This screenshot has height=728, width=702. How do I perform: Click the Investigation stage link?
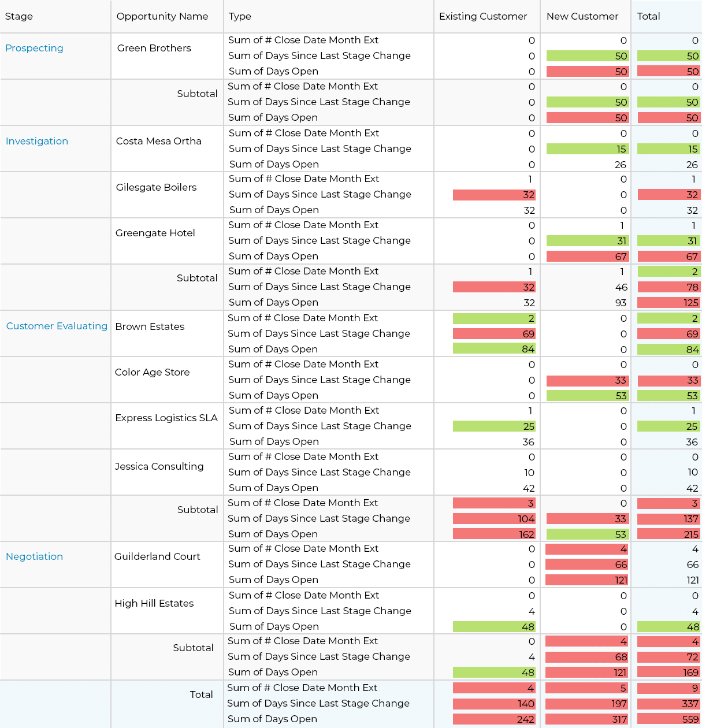point(37,142)
